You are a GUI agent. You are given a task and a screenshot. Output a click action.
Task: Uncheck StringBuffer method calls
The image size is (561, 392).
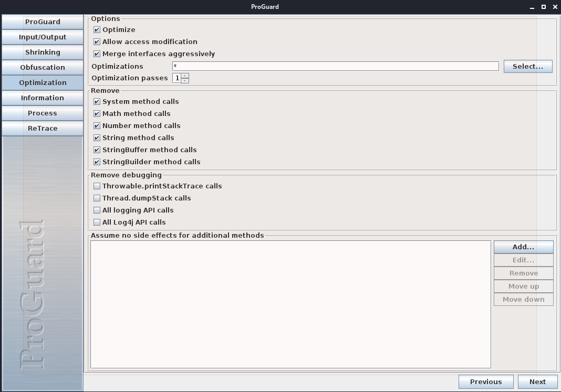pos(97,150)
